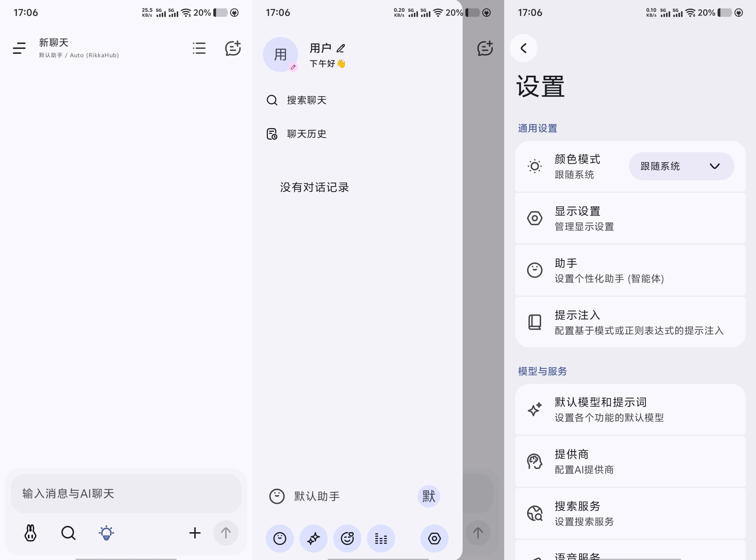Tap the 输入消息与AI聊天 input field
This screenshot has height=560, width=756.
pos(126,494)
